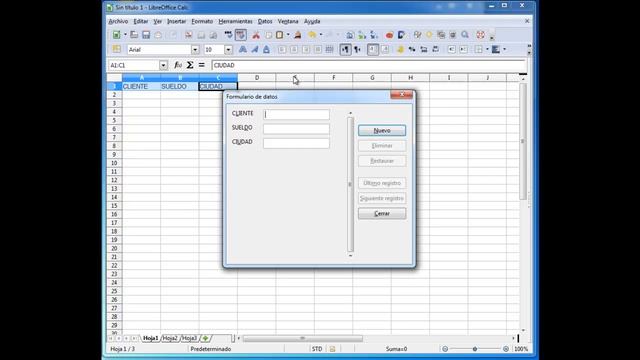640x360 pixels.
Task: Open the Formato menu
Action: (202, 21)
